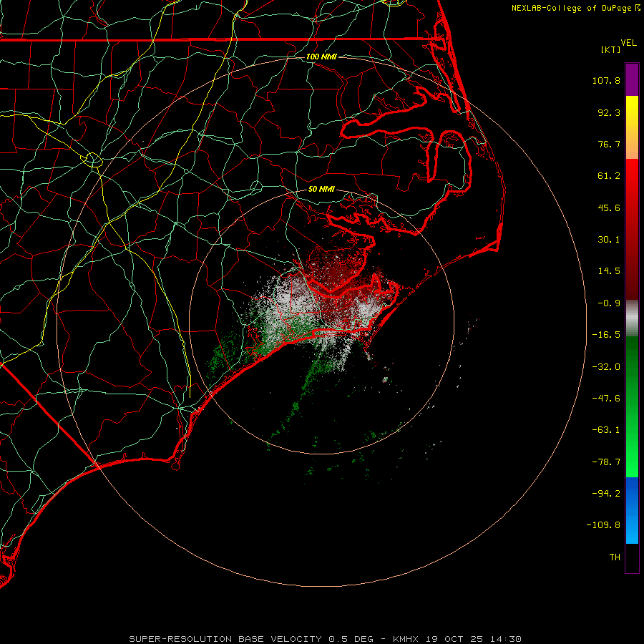Screen dimensions: 644x644
Task: Click the 45.6 legend value
Action: (x=609, y=208)
